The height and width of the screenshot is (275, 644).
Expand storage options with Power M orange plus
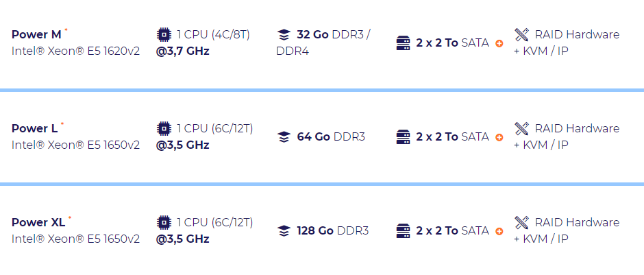coord(499,44)
